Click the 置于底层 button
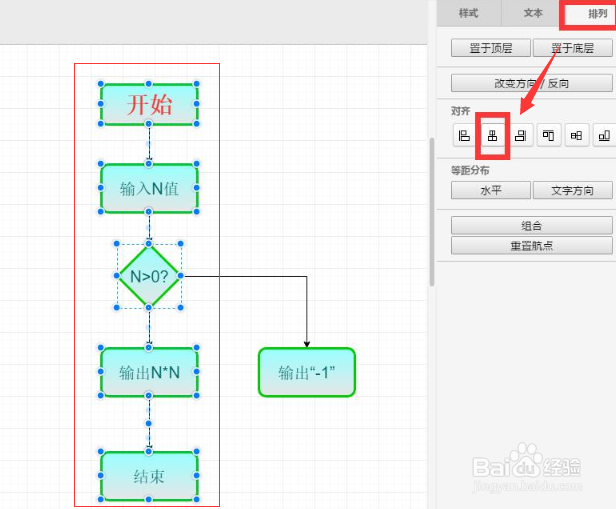Screen dimensions: 616x509 click(x=572, y=48)
